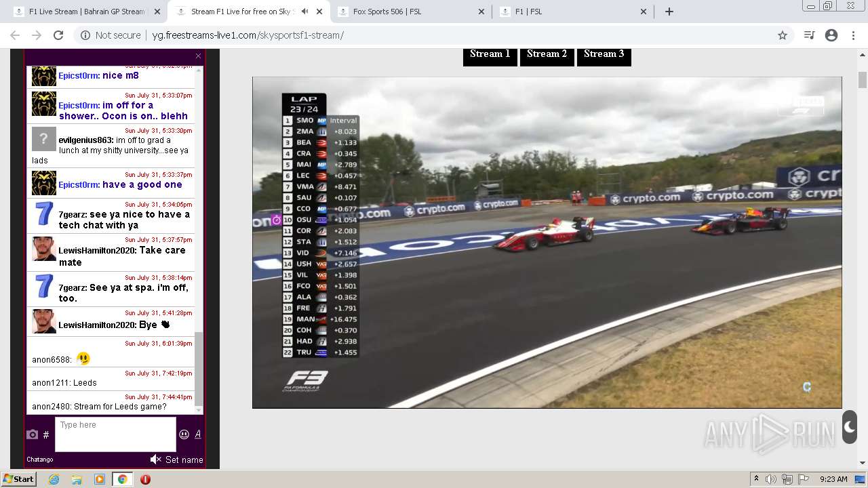Viewport: 868px width, 488px height.
Task: Close the Chatango chat panel
Action: coord(198,56)
